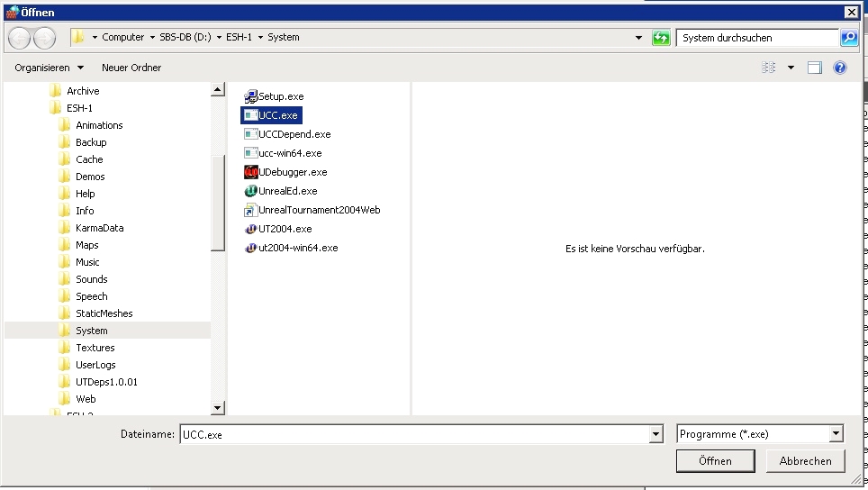Click the Dateiname input field
Image resolution: width=868 pixels, height=490 pixels.
[414, 434]
